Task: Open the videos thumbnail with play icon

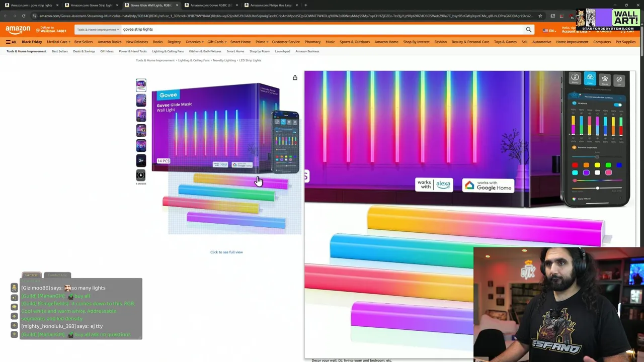Action: pos(141,175)
